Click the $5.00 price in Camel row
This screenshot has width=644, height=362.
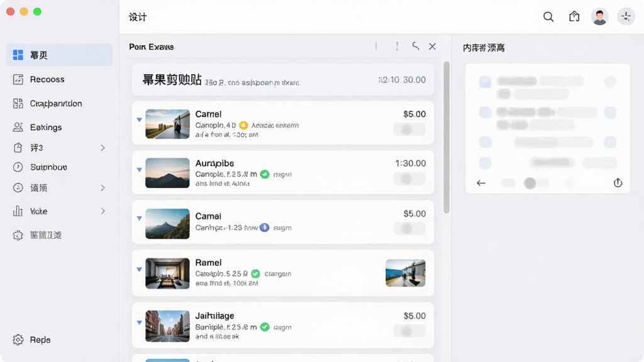point(414,114)
